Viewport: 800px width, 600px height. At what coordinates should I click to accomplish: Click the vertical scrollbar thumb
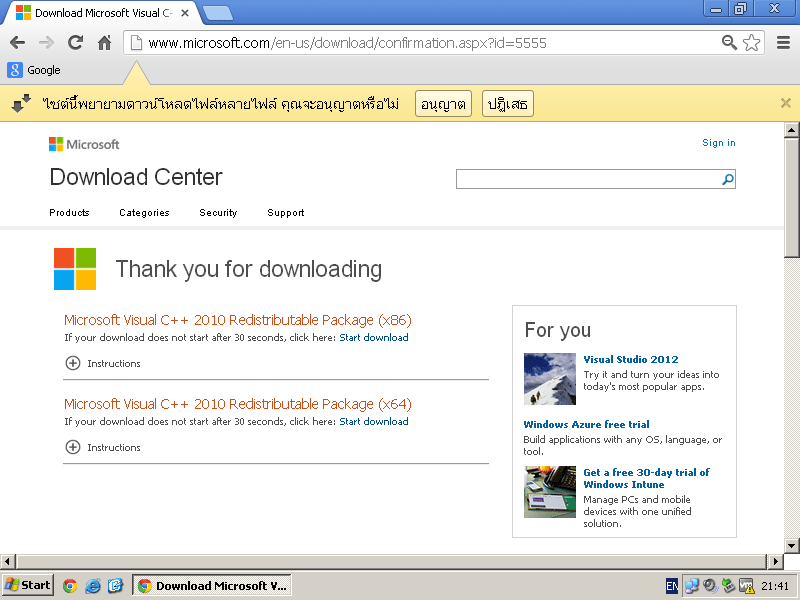(x=792, y=197)
